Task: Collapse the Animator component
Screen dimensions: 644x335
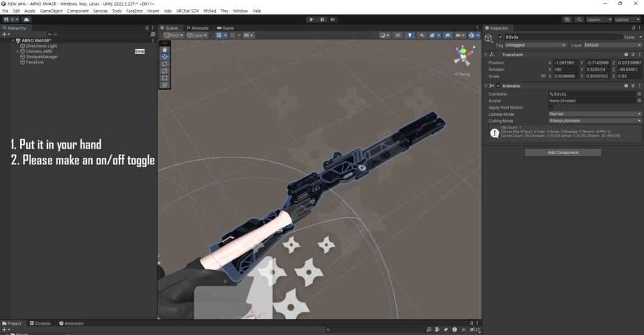Action: [486, 86]
